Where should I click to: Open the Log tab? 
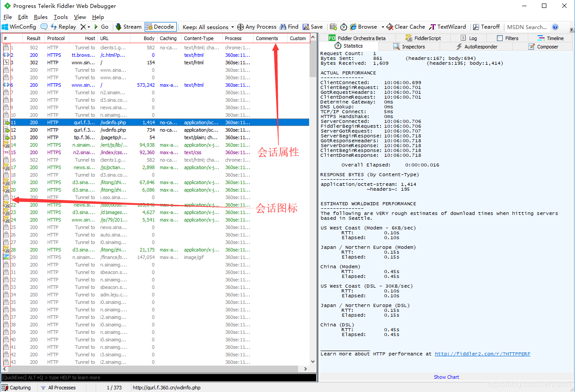coord(469,38)
